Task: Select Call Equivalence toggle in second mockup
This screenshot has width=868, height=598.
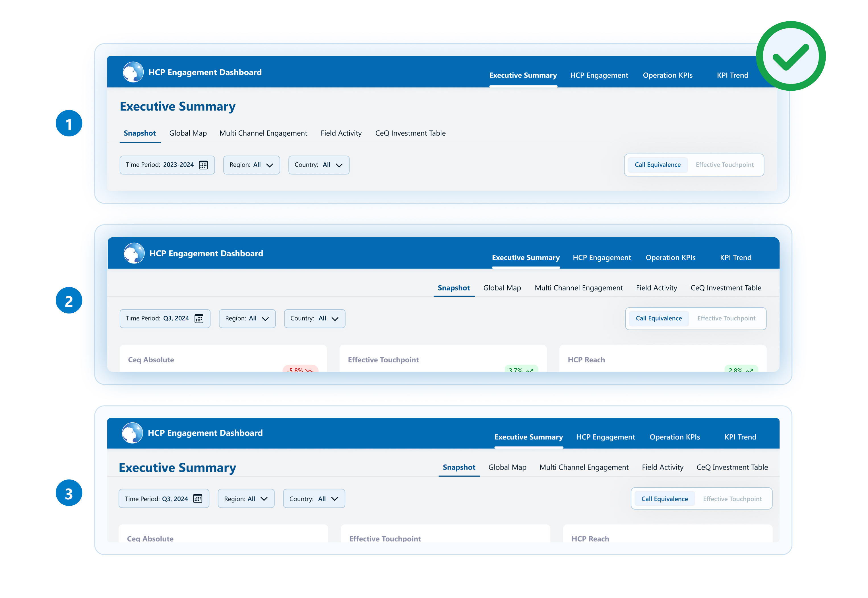Action: [x=658, y=319]
